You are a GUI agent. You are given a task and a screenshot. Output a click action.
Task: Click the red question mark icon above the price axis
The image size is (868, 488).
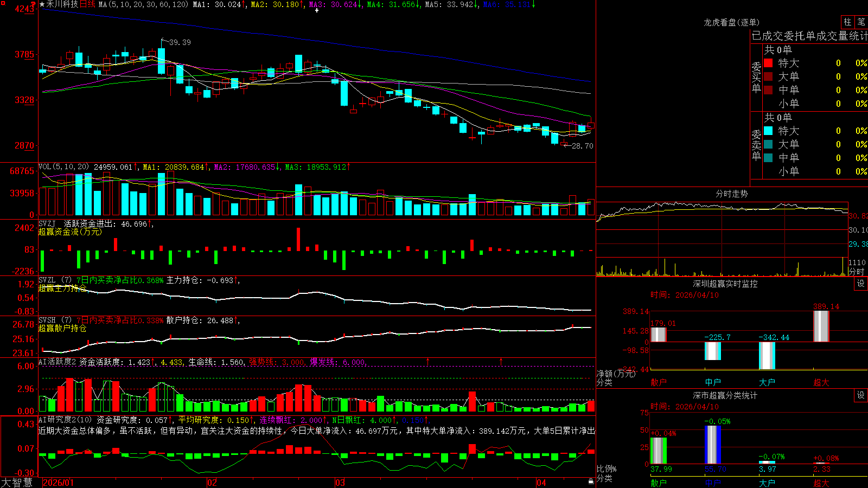coord(33,4)
